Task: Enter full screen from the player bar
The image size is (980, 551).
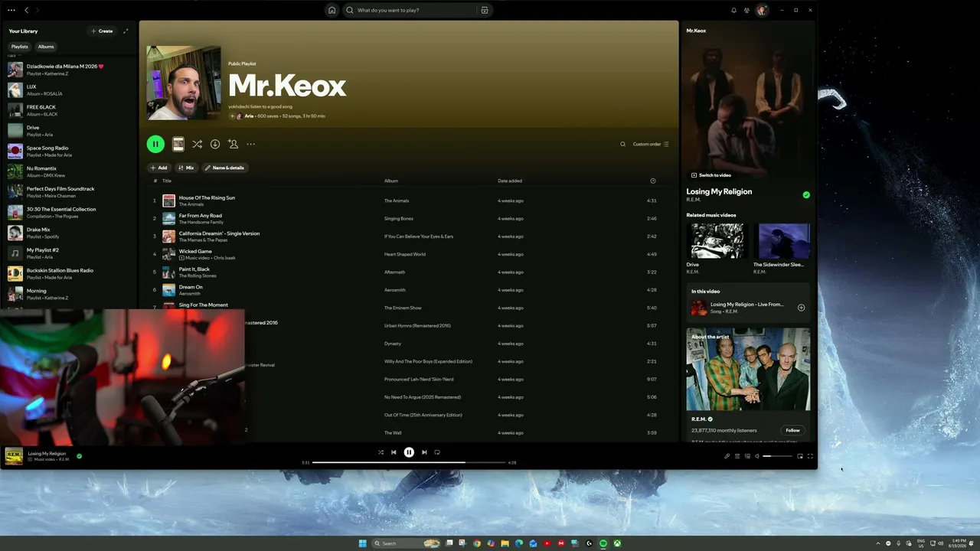Action: point(810,456)
